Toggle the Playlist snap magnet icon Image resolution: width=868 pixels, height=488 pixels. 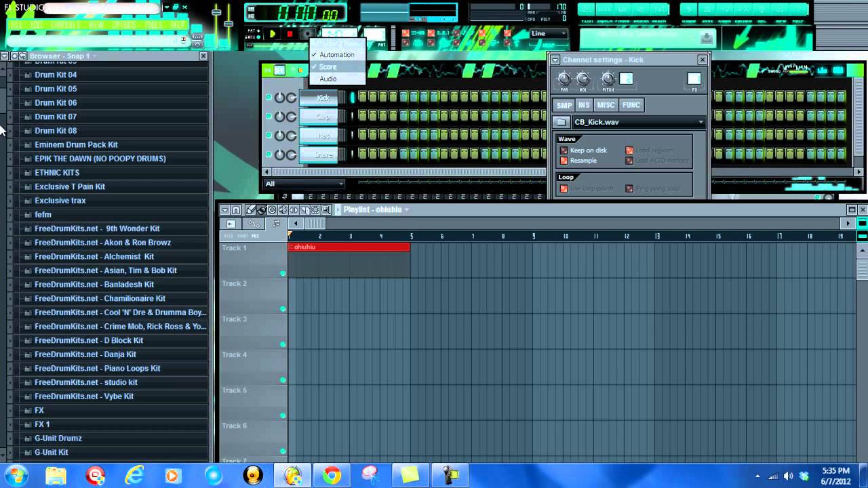[x=236, y=210]
